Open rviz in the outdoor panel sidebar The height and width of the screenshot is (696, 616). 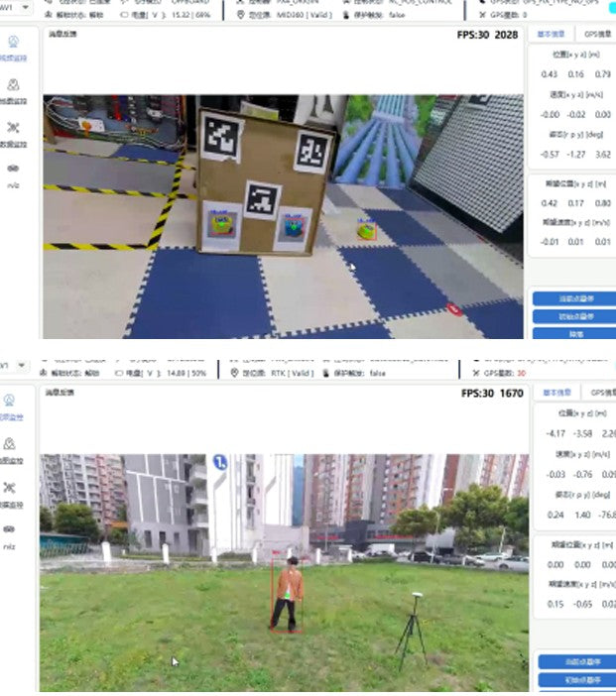pos(10,536)
